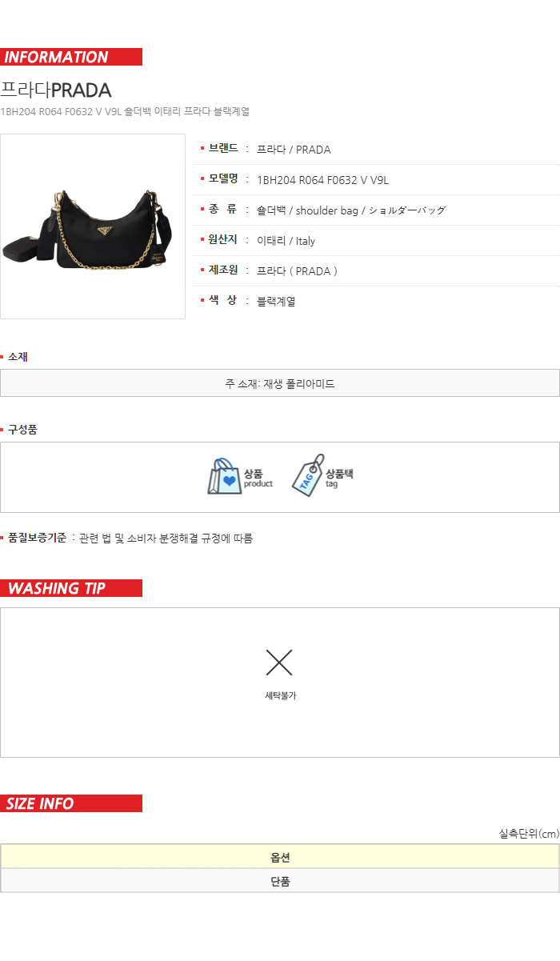Click the 단품 size table row
Screen dimensions: 560x961
[280, 881]
